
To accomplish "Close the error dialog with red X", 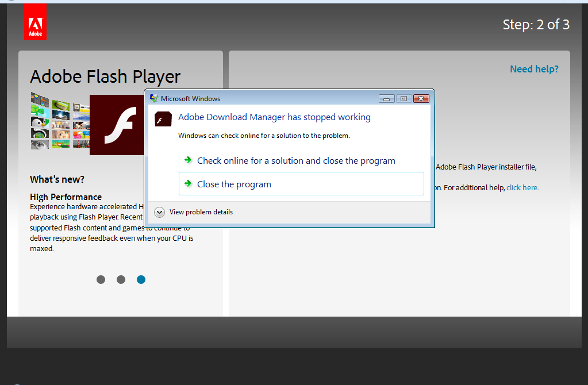I will point(421,99).
